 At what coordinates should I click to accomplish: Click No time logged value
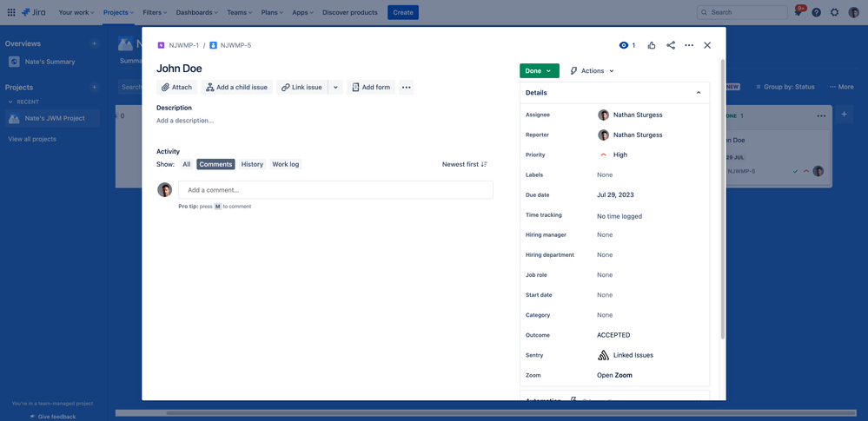620,216
